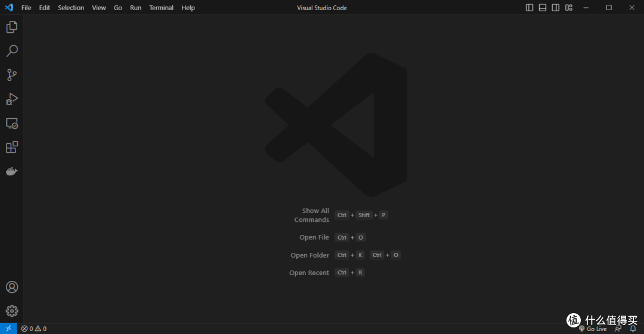Open the Terminal menu
This screenshot has width=644, height=334.
pos(161,8)
